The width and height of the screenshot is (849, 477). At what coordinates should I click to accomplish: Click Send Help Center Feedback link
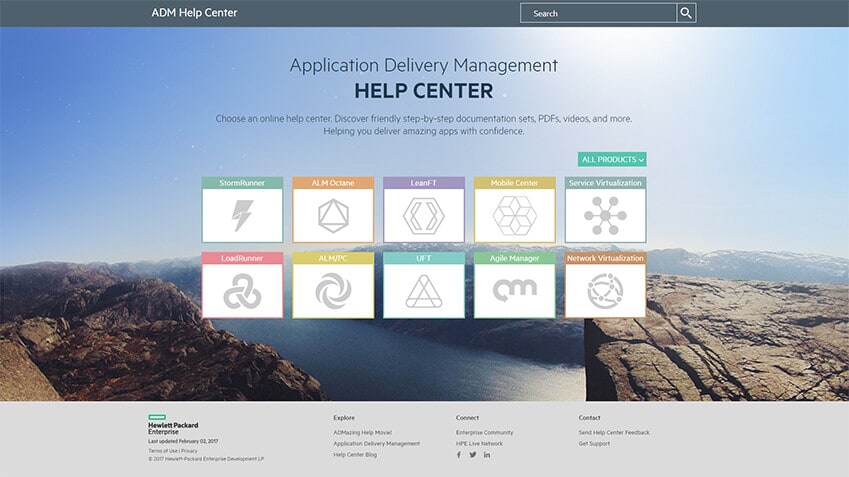[613, 432]
